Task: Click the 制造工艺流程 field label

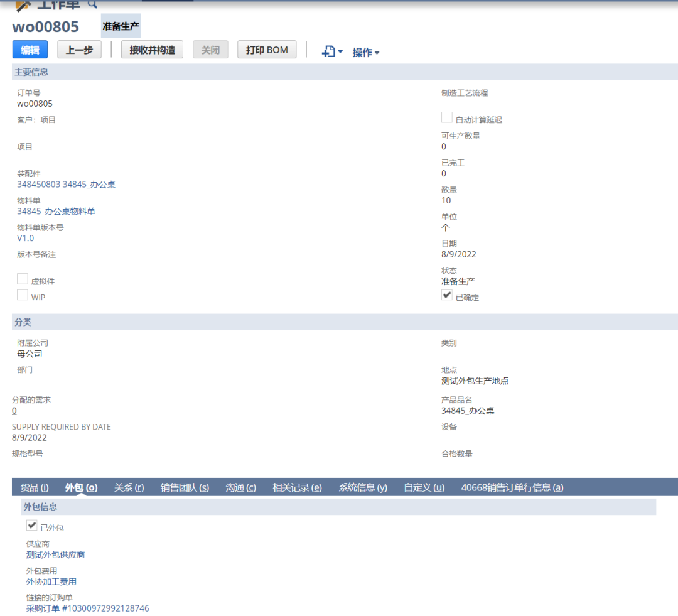Action: [465, 93]
